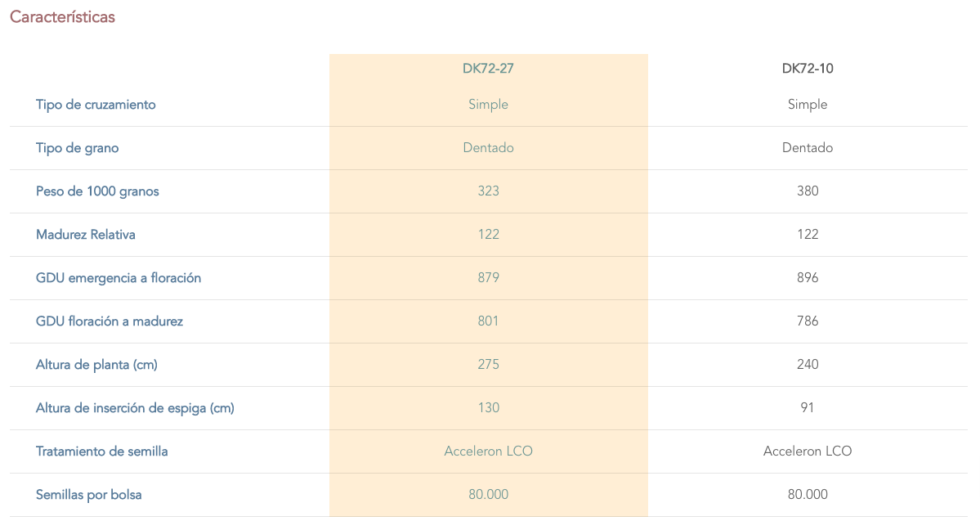Select the 380 value for DK72-10
This screenshot has width=980, height=530.
[808, 191]
